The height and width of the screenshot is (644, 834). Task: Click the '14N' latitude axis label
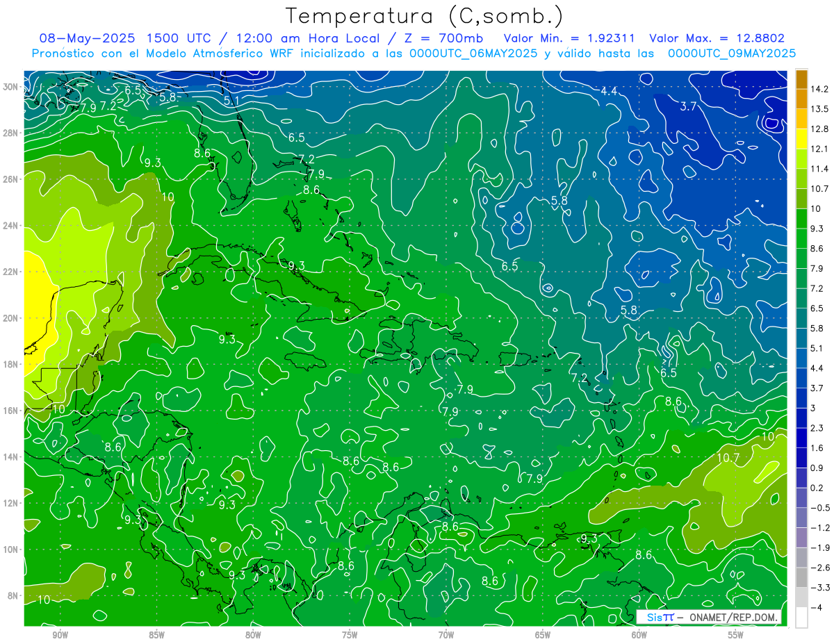pos(10,456)
